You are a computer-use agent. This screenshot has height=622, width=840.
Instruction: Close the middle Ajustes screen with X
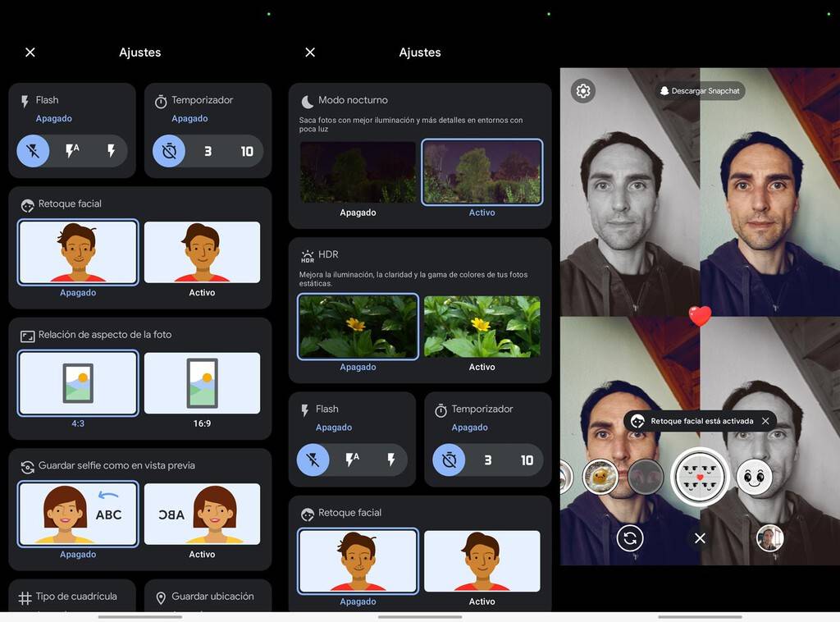(310, 52)
